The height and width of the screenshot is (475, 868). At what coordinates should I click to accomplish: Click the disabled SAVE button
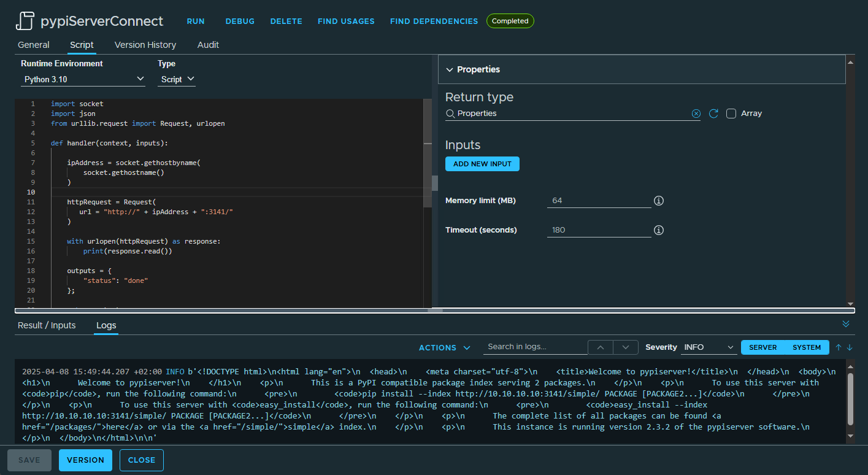tap(29, 460)
